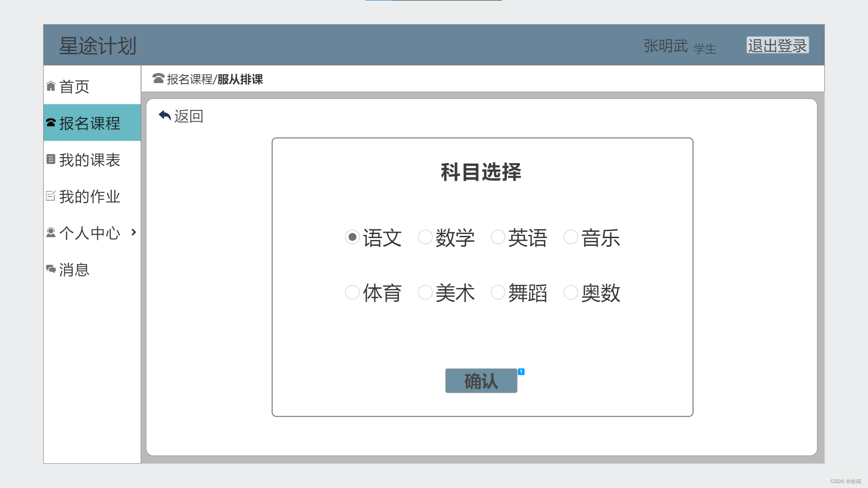Go to the 消息 menu item
This screenshot has width=868, height=488.
[x=74, y=270]
